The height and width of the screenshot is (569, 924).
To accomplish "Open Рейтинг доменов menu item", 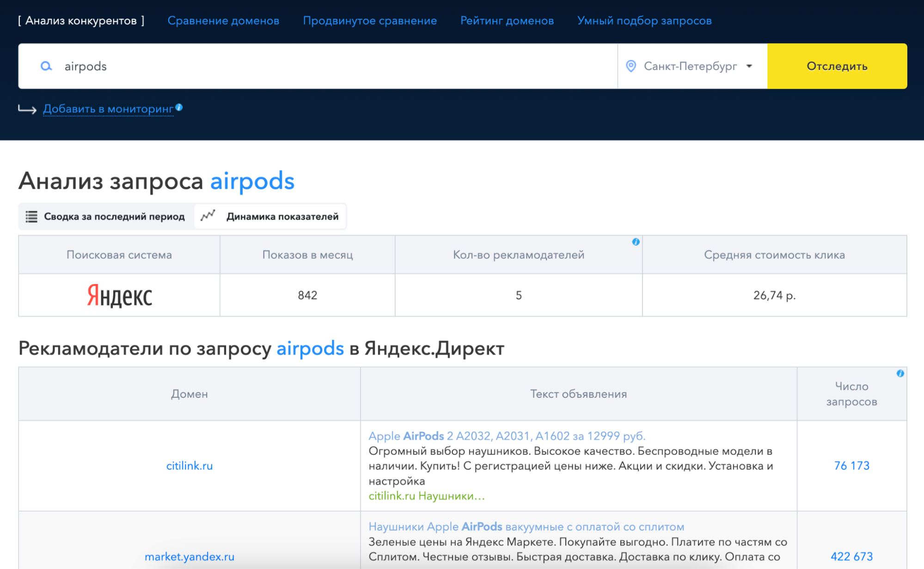I will (507, 21).
